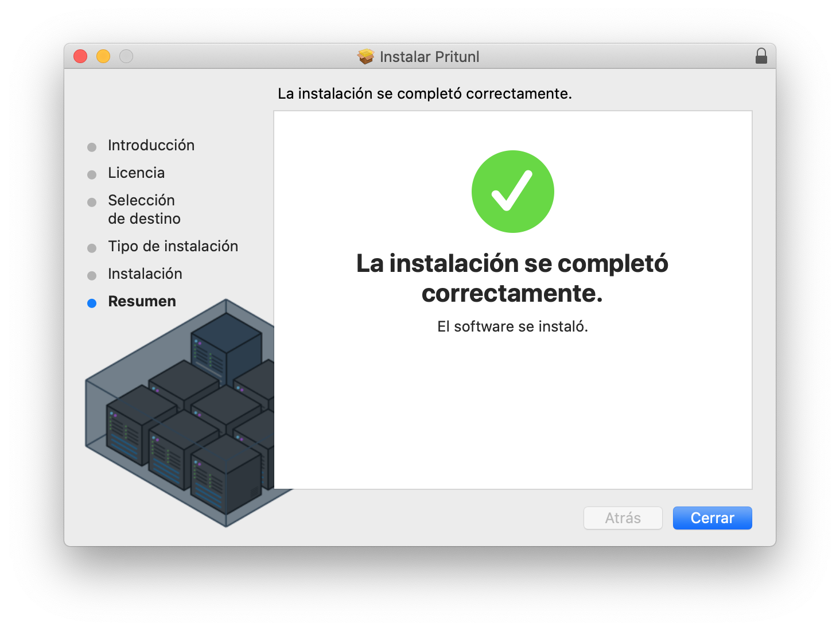Select the Resumen step label
840x631 pixels.
pos(142,301)
